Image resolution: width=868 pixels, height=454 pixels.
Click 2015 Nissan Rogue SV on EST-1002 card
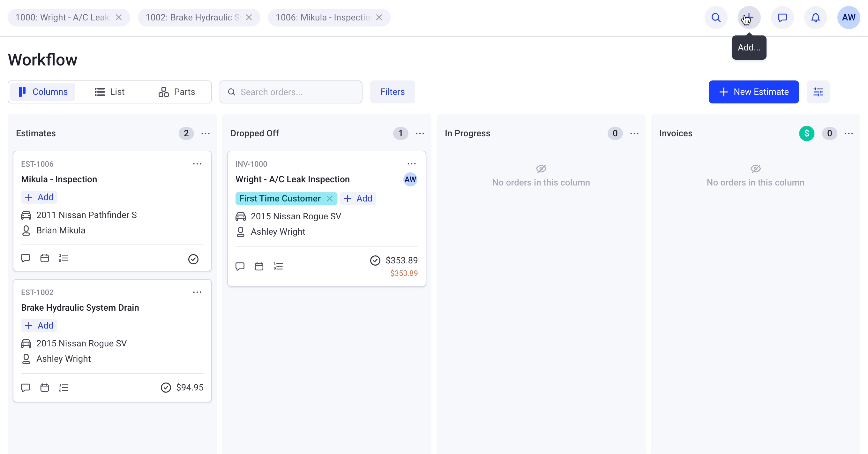pos(82,344)
